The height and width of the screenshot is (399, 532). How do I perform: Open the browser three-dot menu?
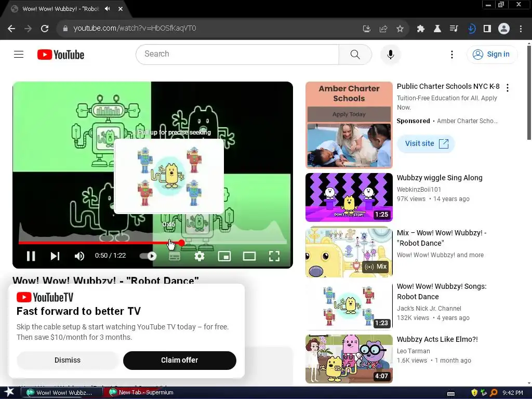tap(521, 29)
